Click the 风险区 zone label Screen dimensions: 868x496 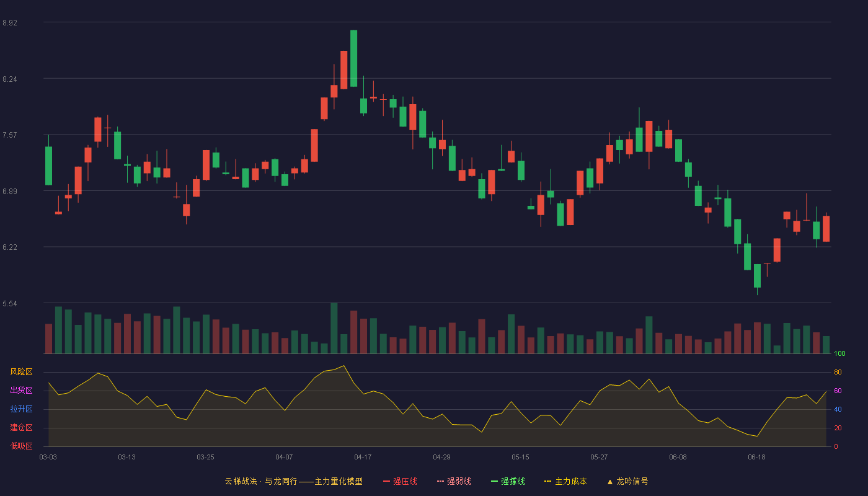(x=22, y=372)
